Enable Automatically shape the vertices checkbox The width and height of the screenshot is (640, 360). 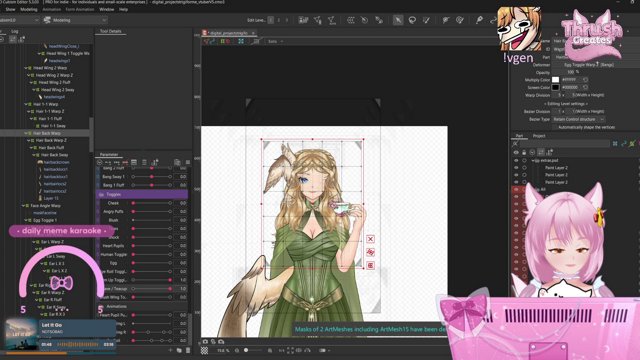tap(555, 127)
